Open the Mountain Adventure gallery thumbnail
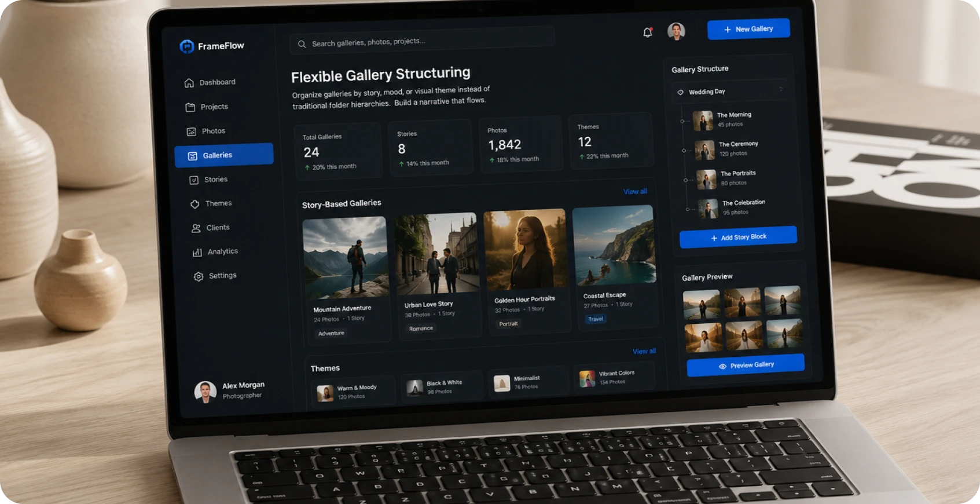 point(346,257)
